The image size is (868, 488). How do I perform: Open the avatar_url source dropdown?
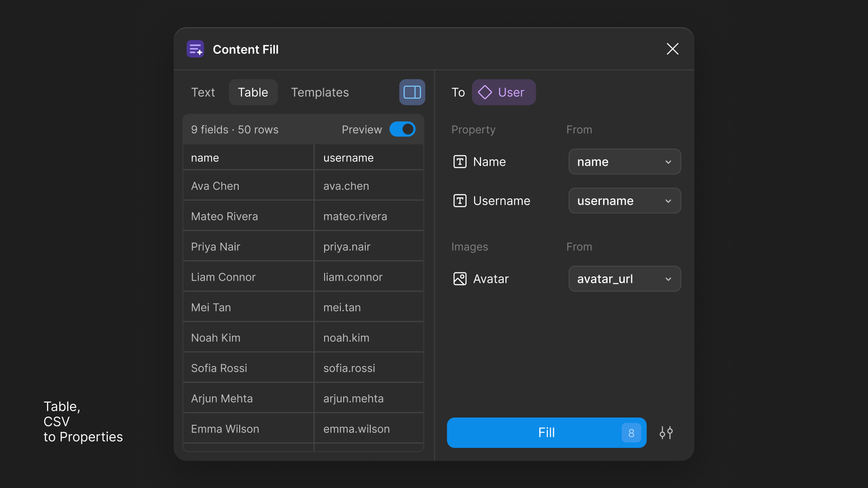point(624,279)
